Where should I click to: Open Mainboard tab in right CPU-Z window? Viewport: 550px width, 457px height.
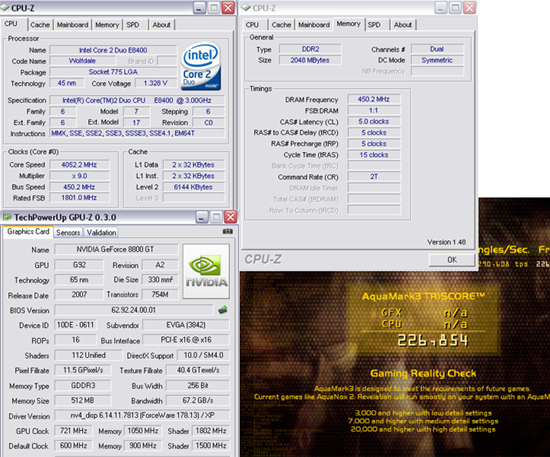click(x=314, y=25)
